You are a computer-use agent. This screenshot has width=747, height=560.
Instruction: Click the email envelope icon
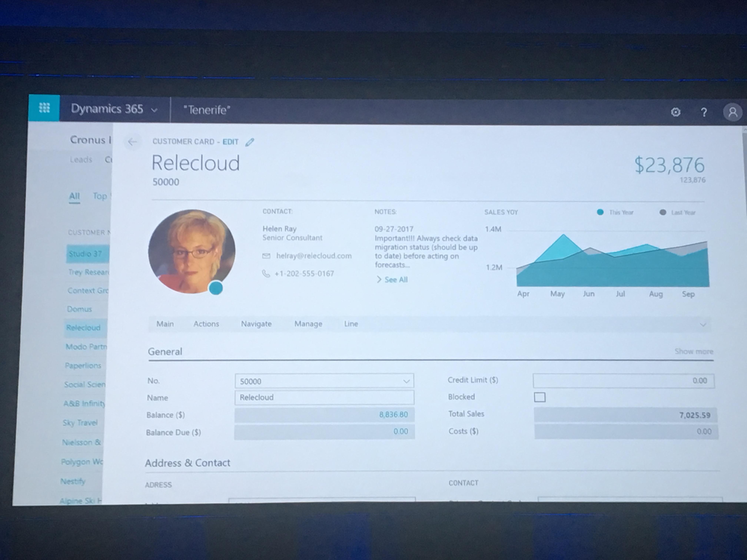266,256
